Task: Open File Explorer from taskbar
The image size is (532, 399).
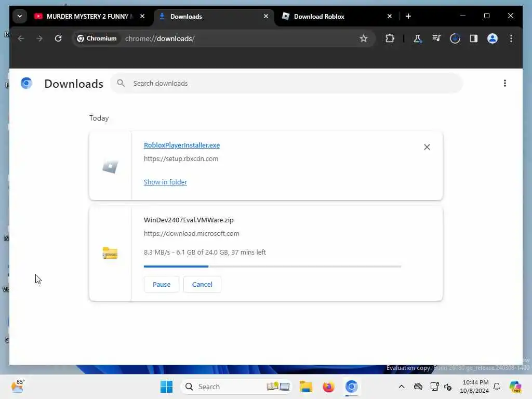Action: (x=305, y=387)
